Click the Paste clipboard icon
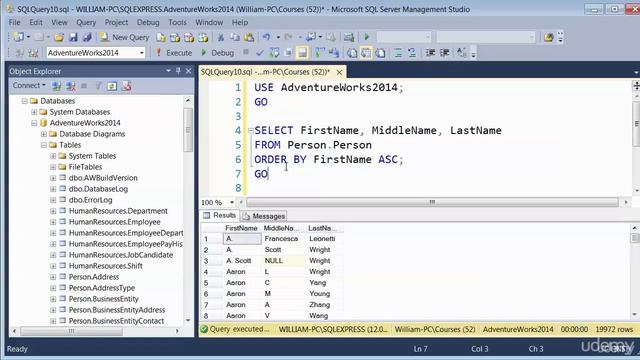The height and width of the screenshot is (360, 640). (x=249, y=38)
